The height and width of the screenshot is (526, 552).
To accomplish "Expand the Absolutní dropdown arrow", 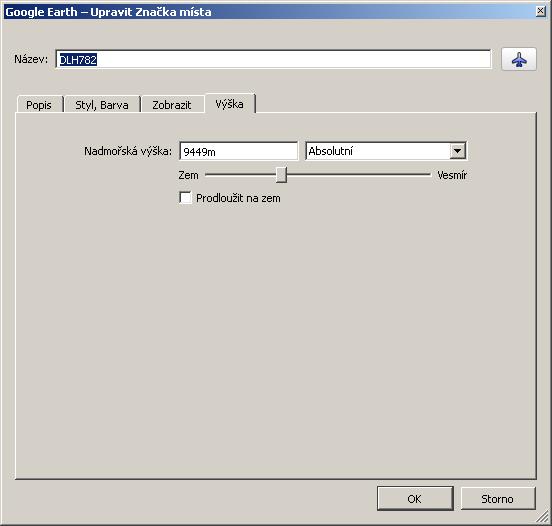I will pyautogui.click(x=458, y=151).
